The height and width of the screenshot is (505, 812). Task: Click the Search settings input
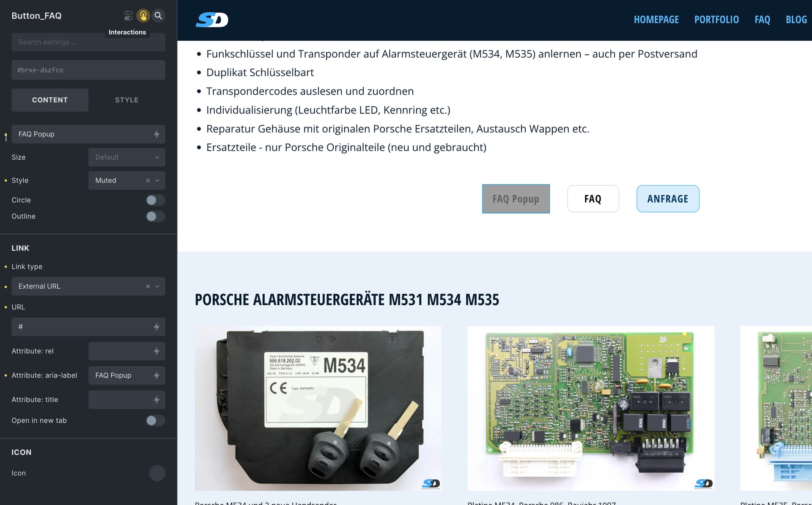point(88,42)
